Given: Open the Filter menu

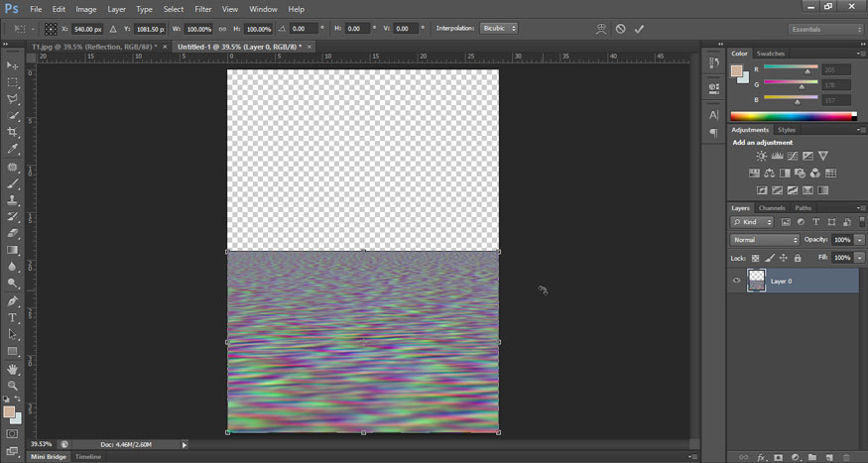Looking at the screenshot, I should 203,9.
